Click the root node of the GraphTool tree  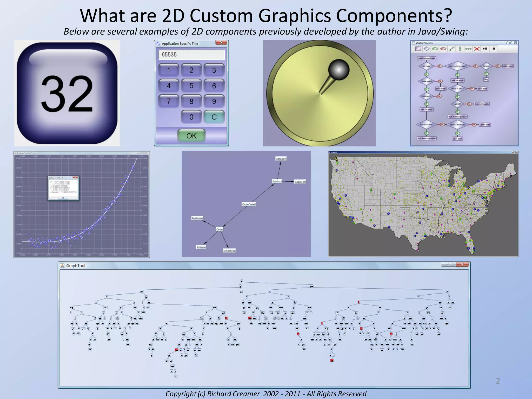pyautogui.click(x=242, y=281)
